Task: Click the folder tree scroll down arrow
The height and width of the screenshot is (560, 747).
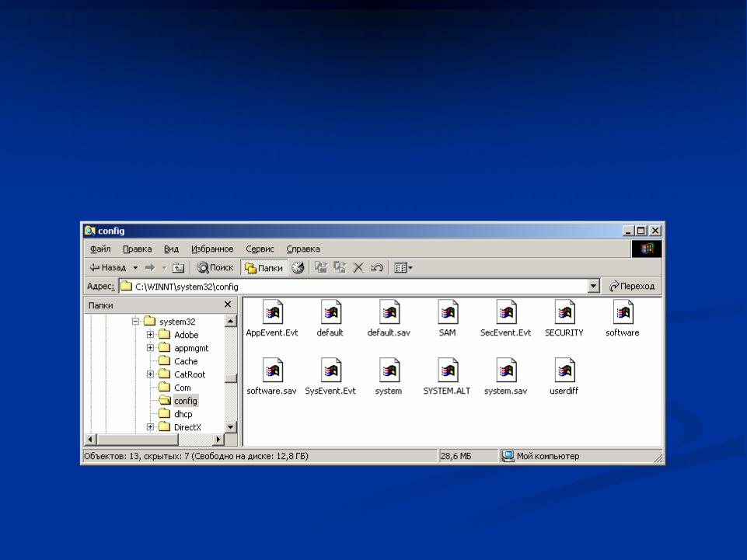Action: click(x=231, y=426)
